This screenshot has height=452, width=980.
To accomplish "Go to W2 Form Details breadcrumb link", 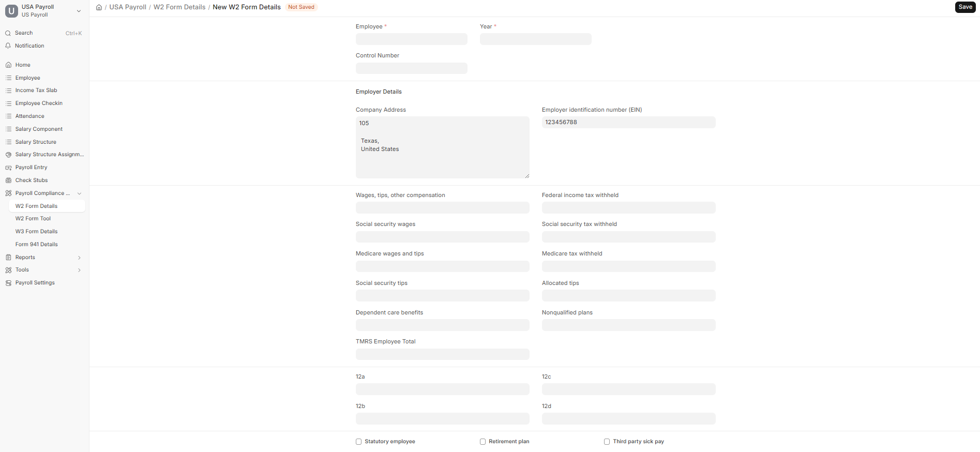I will point(179,7).
